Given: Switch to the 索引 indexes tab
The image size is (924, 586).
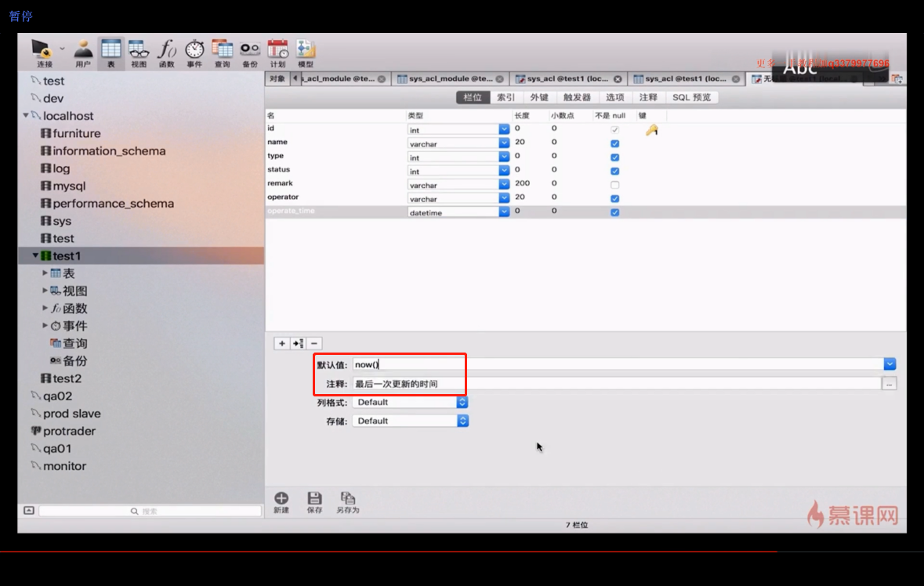Looking at the screenshot, I should click(x=505, y=97).
